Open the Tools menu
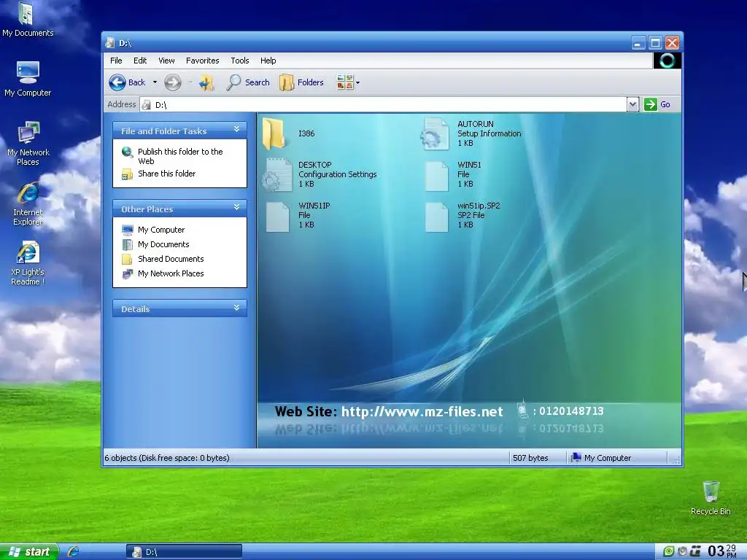The height and width of the screenshot is (560, 747). (x=240, y=61)
